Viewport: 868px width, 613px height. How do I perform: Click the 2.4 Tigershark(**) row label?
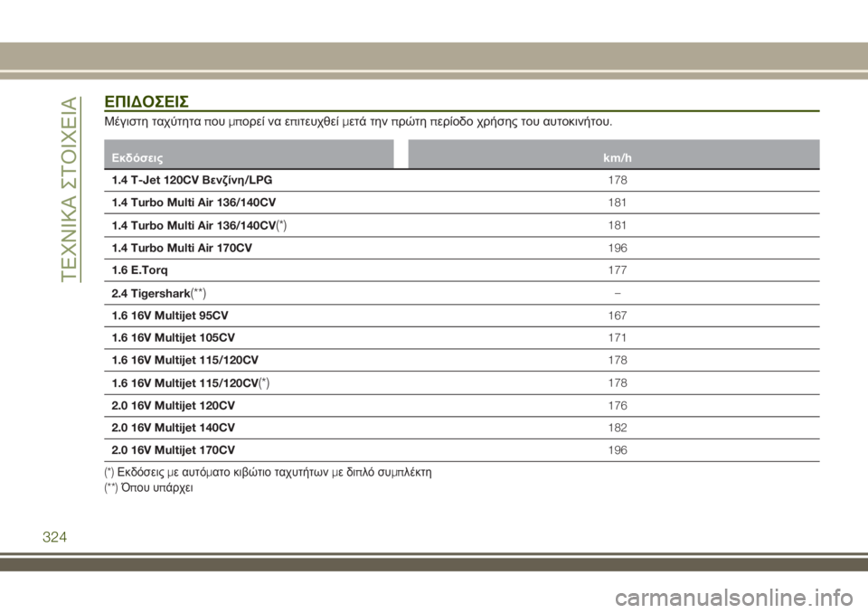click(x=159, y=294)
